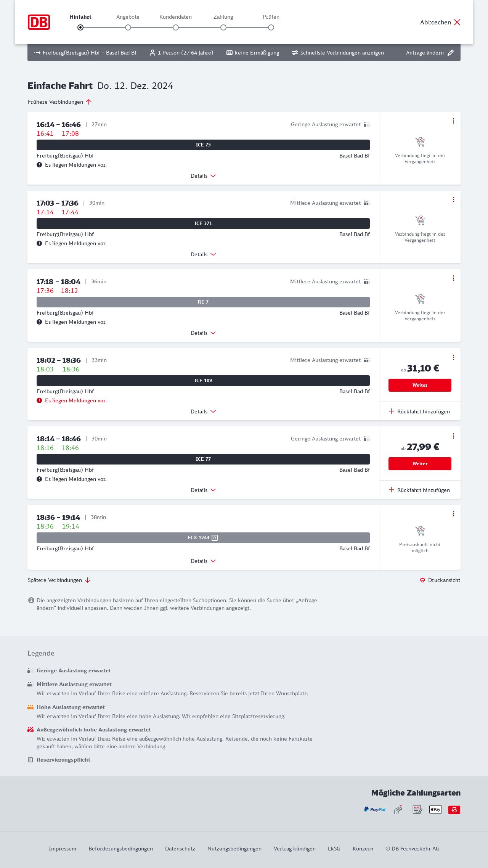The width and height of the screenshot is (488, 868).
Task: Select the Angebote step circle
Action: (128, 27)
